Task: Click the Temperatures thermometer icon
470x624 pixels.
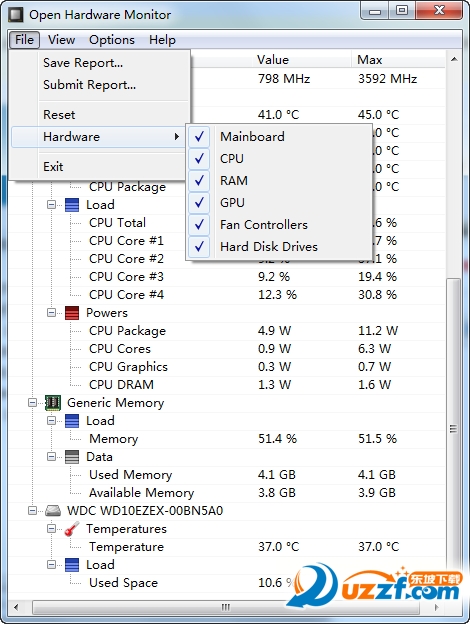Action: click(72, 529)
